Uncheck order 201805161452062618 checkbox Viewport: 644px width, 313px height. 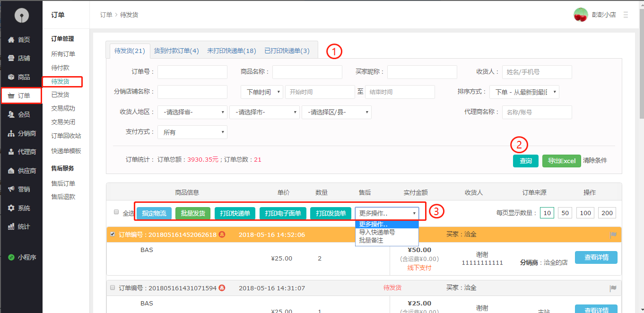pyautogui.click(x=113, y=234)
